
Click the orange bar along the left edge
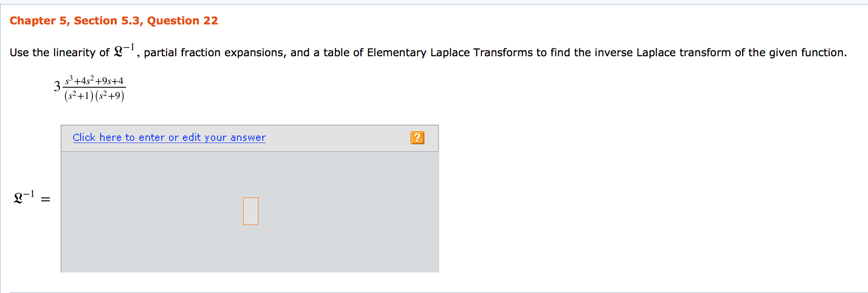coord(2,146)
